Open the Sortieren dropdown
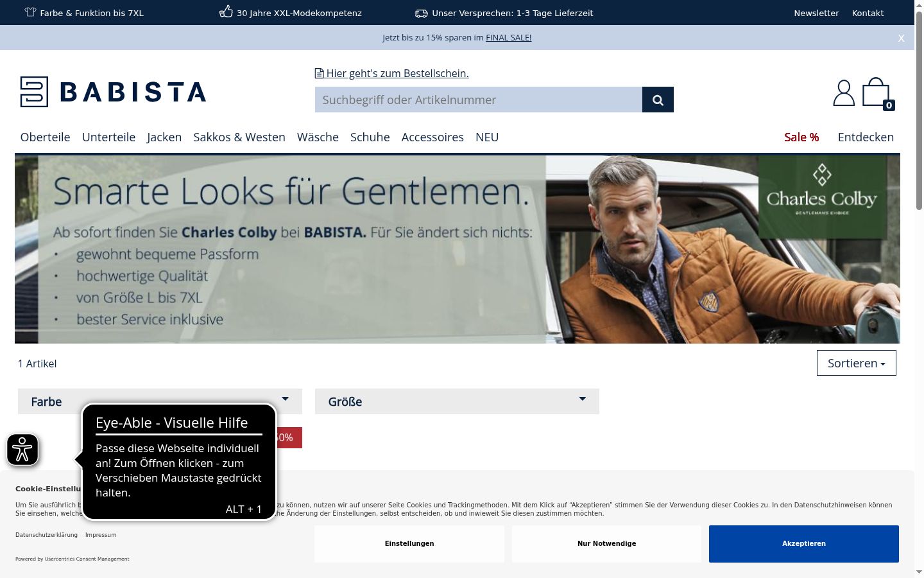Image resolution: width=924 pixels, height=578 pixels. click(857, 363)
